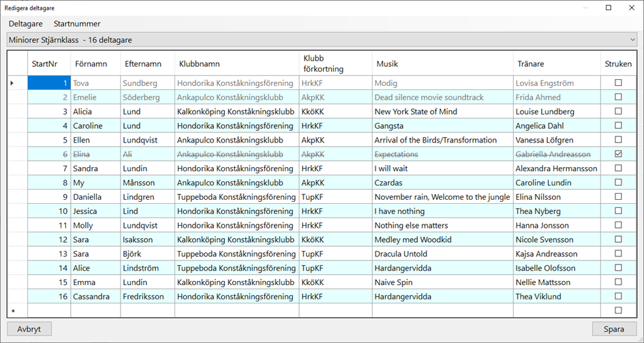Maximize the Redigera deltagare window
Viewport: 644px width, 343px height.
609,8
